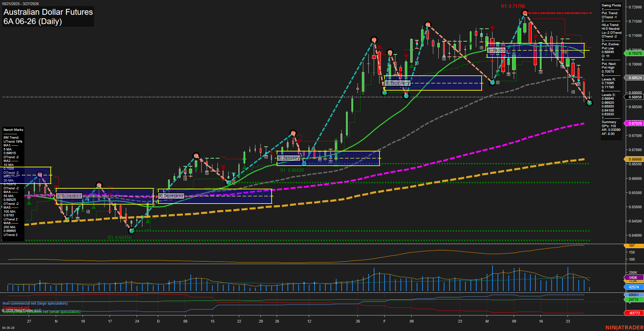The width and height of the screenshot is (644, 331).
Task: Click the teal swing pivot circle at the December low
Action: (x=132, y=231)
